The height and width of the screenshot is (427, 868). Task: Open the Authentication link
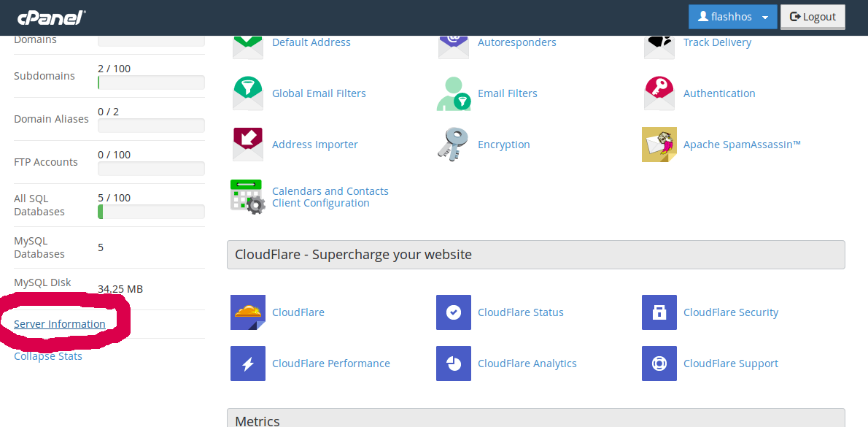(x=719, y=93)
